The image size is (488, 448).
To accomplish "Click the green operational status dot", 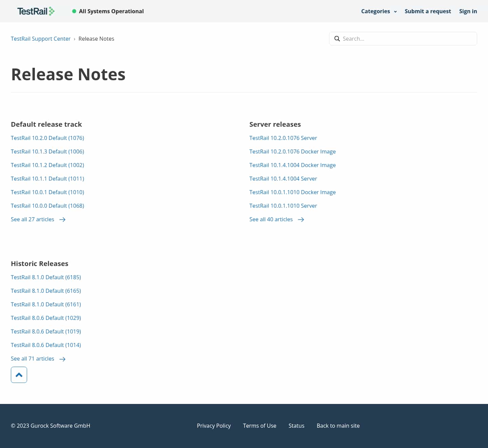I will coord(74,11).
